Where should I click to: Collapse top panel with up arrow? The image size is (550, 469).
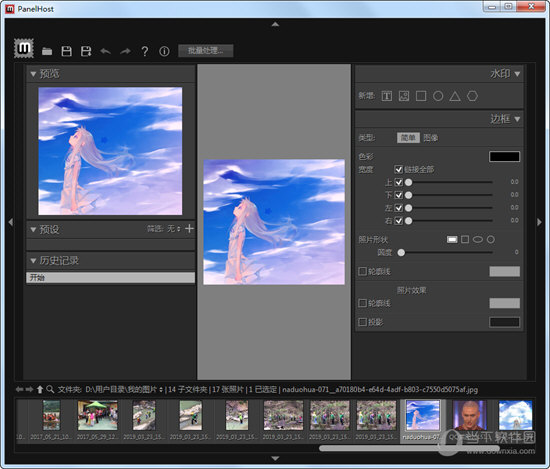pos(275,24)
